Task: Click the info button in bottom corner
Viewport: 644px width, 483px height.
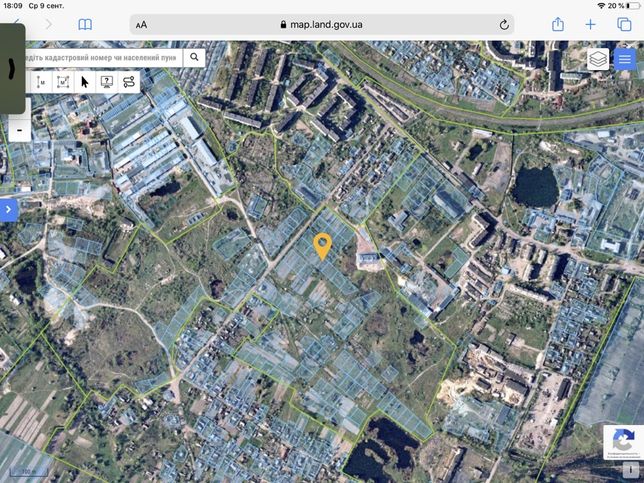Action: (630, 469)
